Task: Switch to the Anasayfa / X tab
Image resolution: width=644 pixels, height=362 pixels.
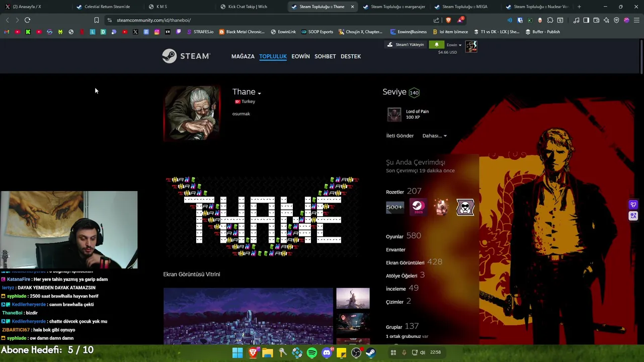Action: (35, 7)
